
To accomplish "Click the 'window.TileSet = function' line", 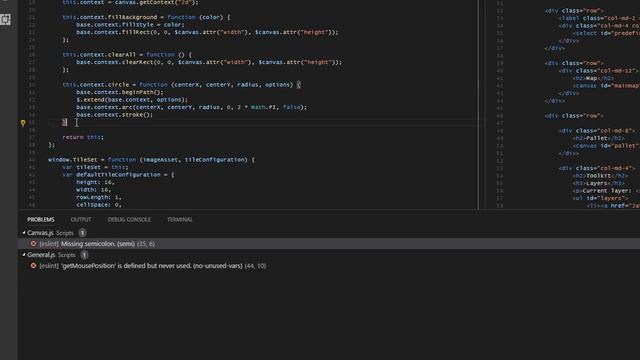I will [x=151, y=160].
